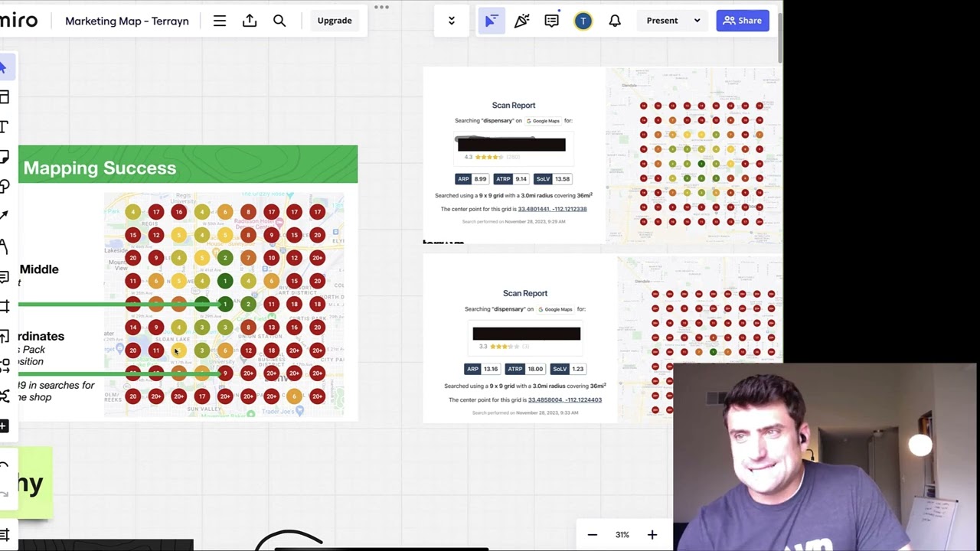Select the Sticky note tool
The image size is (980, 551).
[x=4, y=157]
